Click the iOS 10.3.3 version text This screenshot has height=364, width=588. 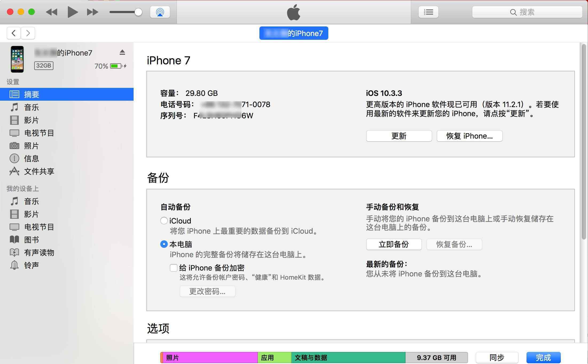click(384, 93)
